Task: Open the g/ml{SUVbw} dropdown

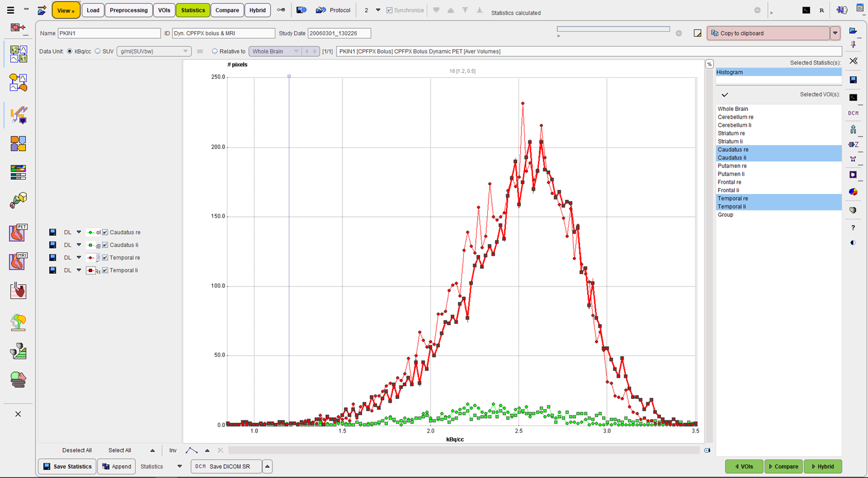Action: (154, 52)
